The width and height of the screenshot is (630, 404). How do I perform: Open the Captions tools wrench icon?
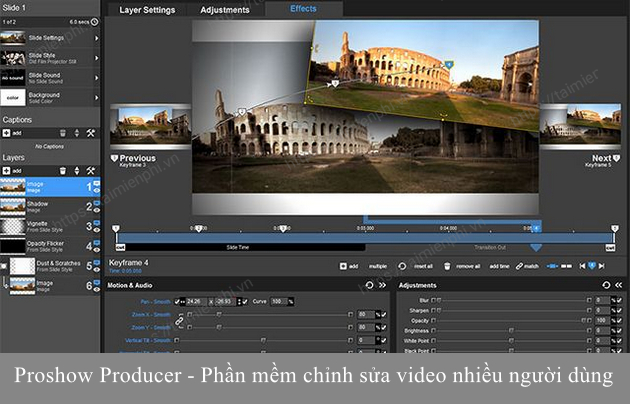tap(91, 133)
